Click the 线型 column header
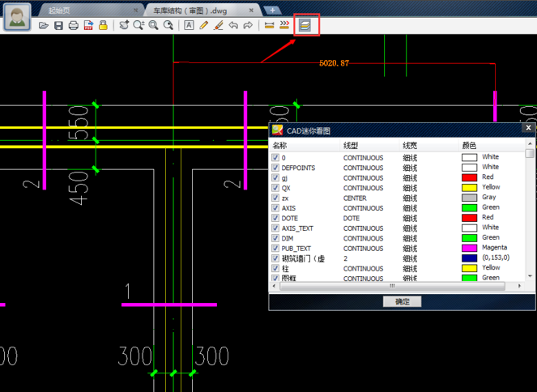 click(x=351, y=145)
